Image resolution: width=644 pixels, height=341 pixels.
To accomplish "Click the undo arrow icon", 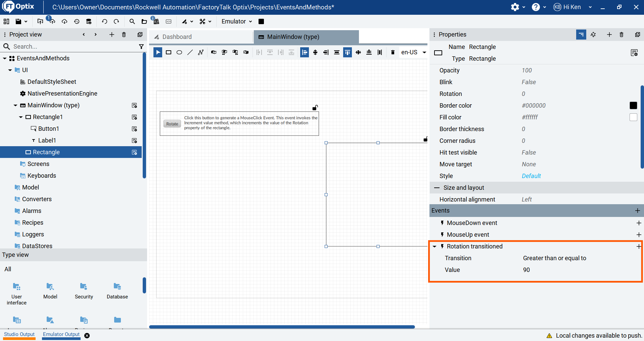I will pyautogui.click(x=104, y=21).
